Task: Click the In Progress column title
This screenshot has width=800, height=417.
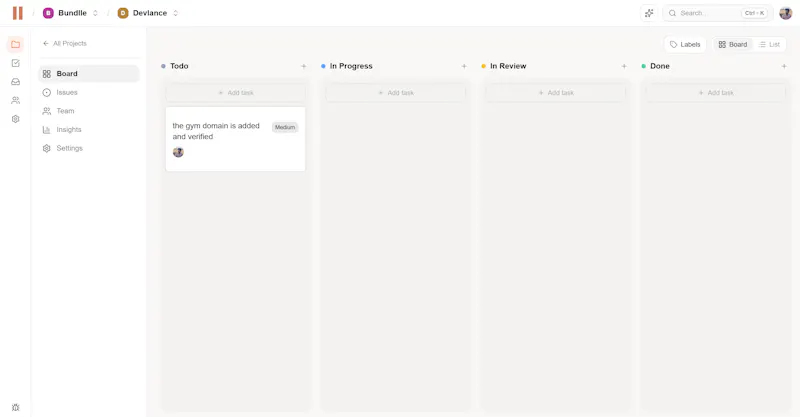Action: (351, 66)
